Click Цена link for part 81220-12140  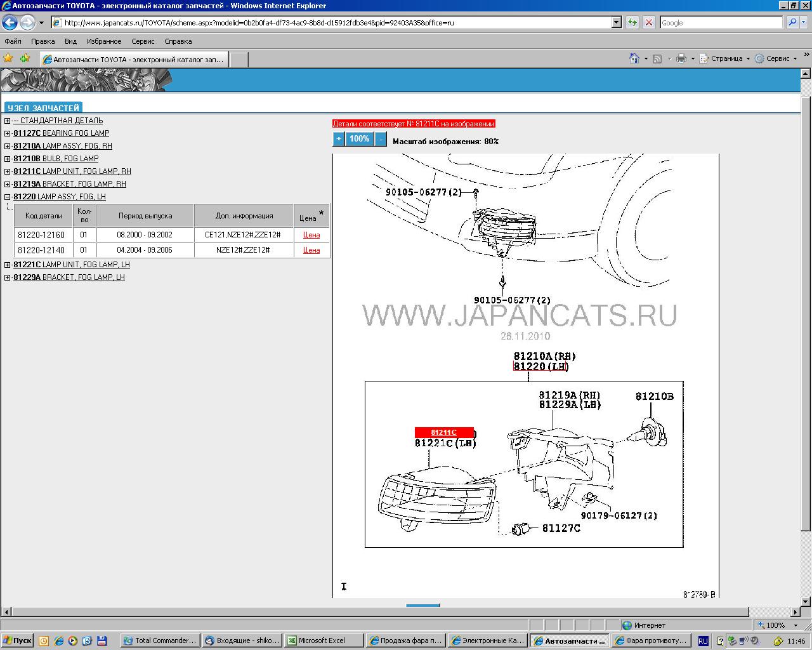pyautogui.click(x=311, y=250)
